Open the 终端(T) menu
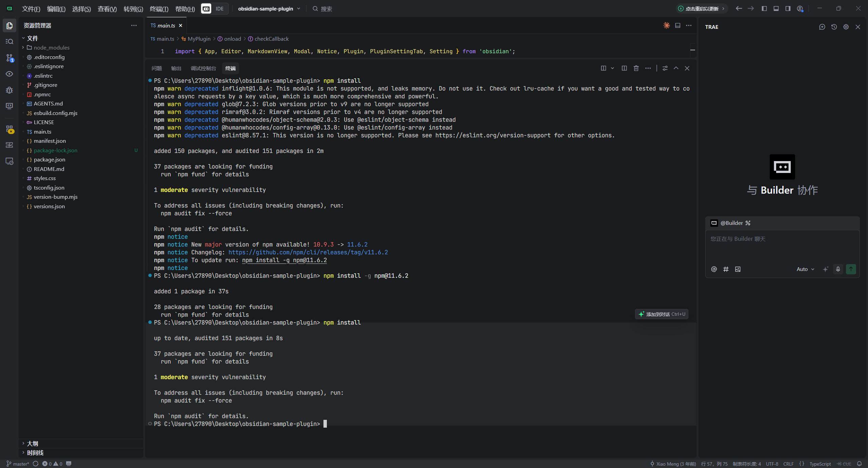The width and height of the screenshot is (868, 468). click(159, 9)
